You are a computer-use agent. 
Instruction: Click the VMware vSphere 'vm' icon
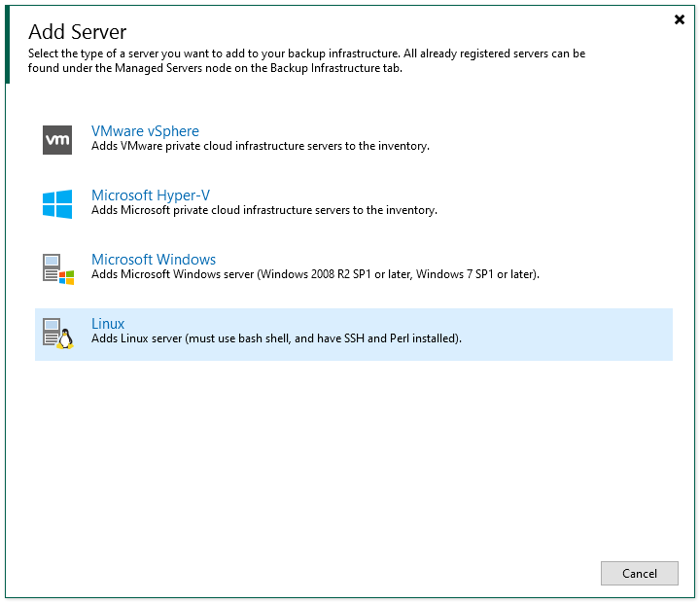coord(57,139)
